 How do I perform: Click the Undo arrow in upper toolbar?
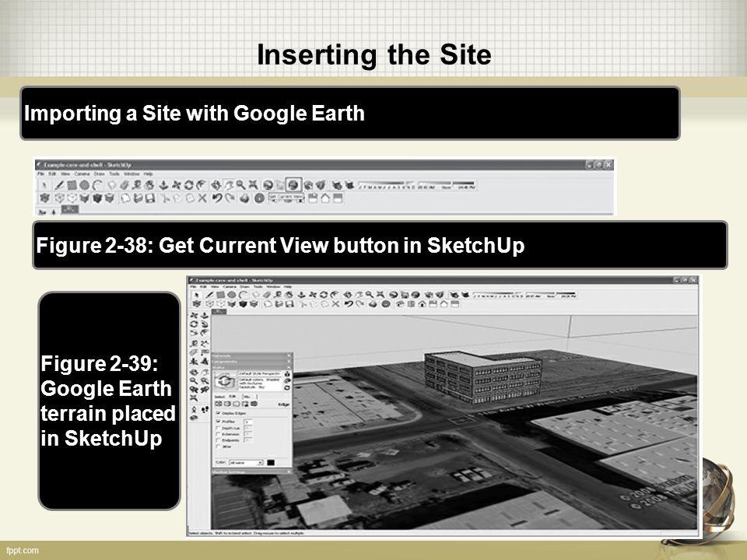click(x=217, y=198)
